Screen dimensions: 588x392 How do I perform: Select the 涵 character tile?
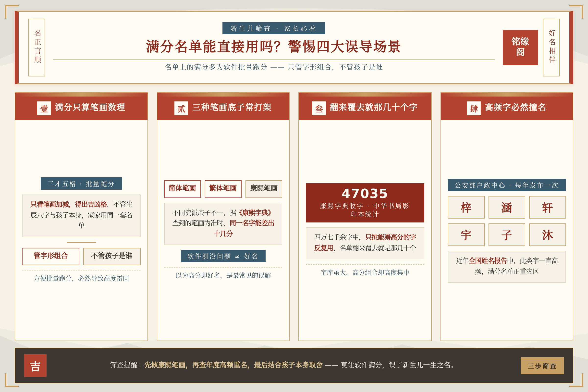[x=507, y=207]
